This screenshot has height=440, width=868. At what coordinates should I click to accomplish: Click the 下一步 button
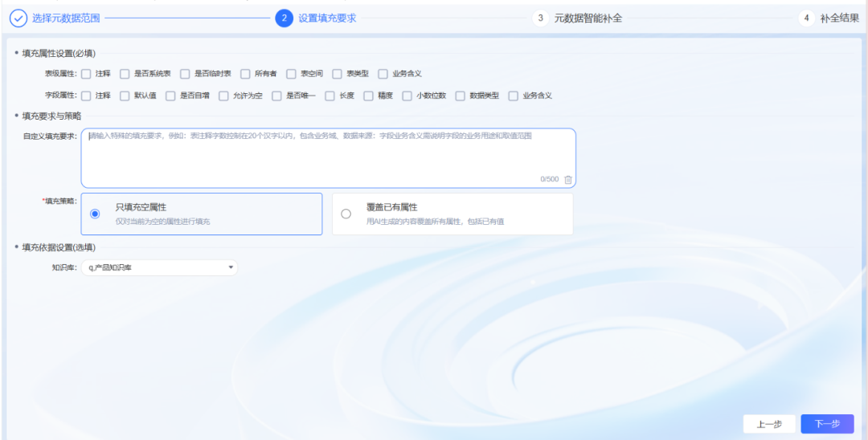coord(828,424)
